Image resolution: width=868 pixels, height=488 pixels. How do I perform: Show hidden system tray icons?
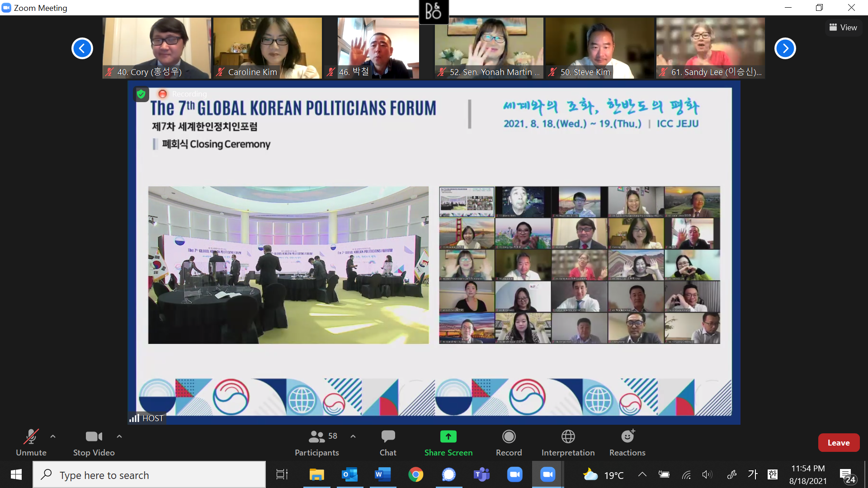[x=642, y=474]
